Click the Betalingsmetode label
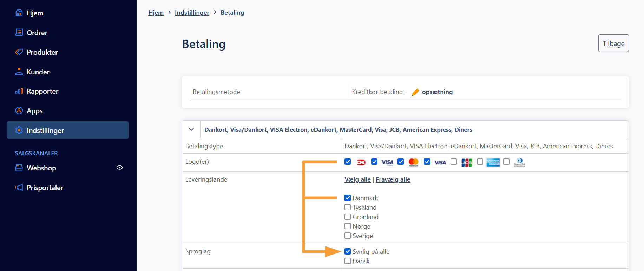644x271 pixels. [x=216, y=92]
